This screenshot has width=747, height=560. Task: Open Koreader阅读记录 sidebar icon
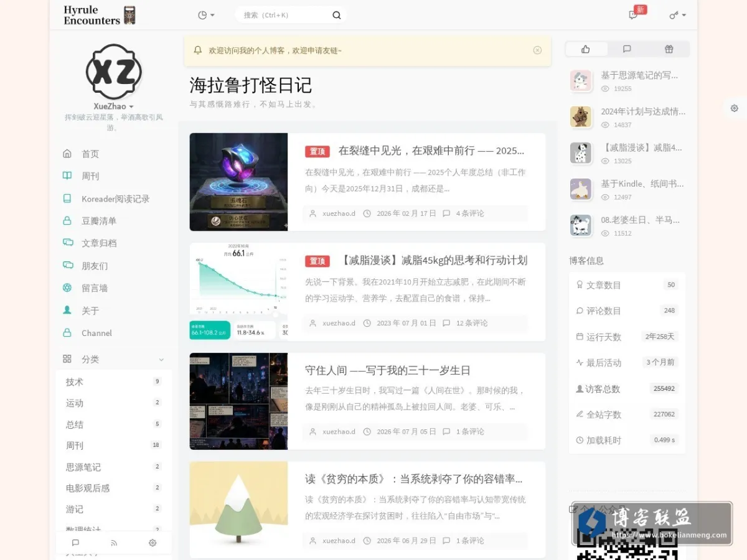click(67, 198)
